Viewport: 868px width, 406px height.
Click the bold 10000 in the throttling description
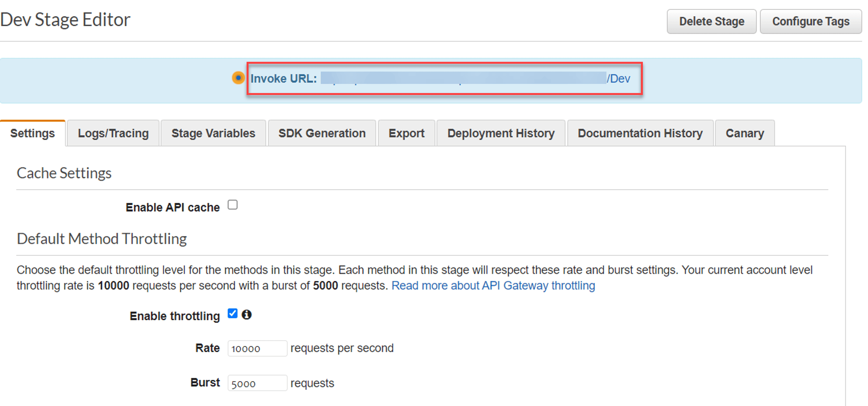(x=113, y=286)
